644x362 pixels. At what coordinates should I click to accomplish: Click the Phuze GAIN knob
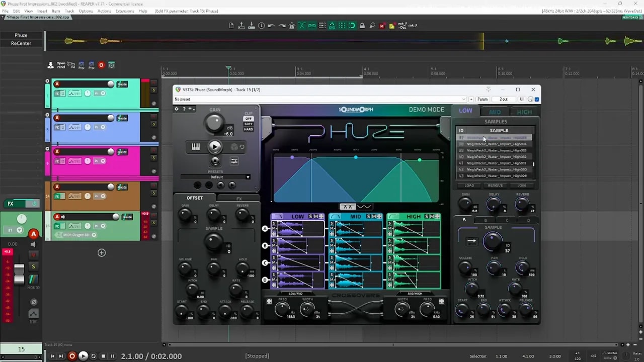(215, 122)
